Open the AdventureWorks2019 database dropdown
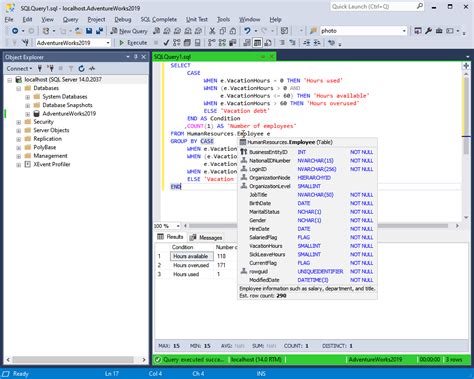Image resolution: width=474 pixels, height=379 pixels. click(108, 43)
